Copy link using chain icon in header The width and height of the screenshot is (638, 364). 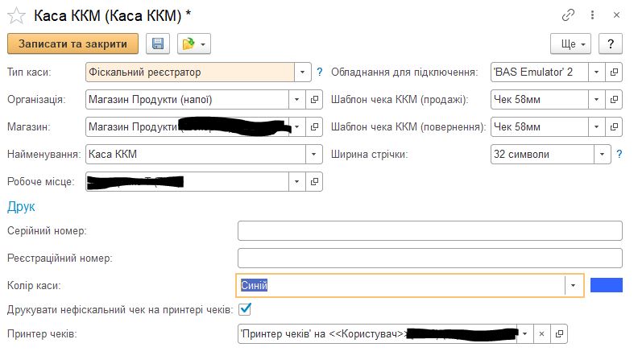pyautogui.click(x=568, y=14)
